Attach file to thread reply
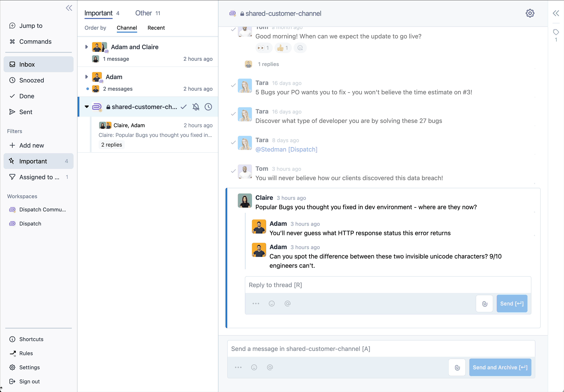The width and height of the screenshot is (564, 392). tap(484, 304)
